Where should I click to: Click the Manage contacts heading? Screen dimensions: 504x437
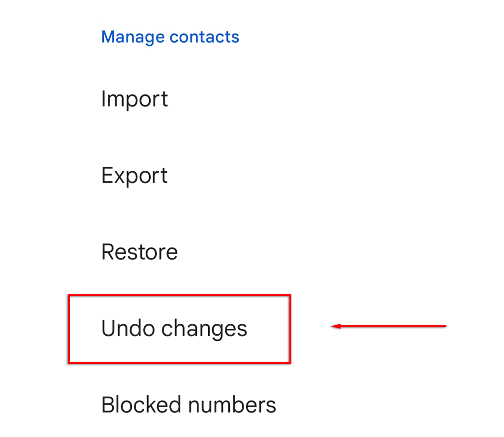[170, 37]
